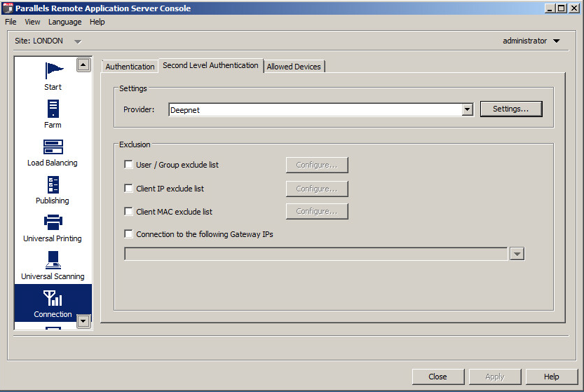Open the File menu

pos(11,22)
